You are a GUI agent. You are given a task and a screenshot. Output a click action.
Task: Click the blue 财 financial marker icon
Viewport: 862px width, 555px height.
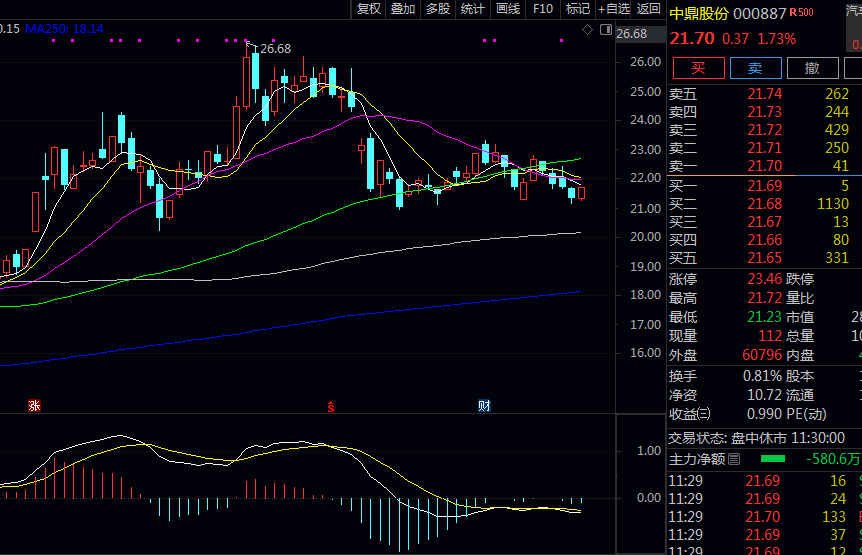(x=484, y=405)
